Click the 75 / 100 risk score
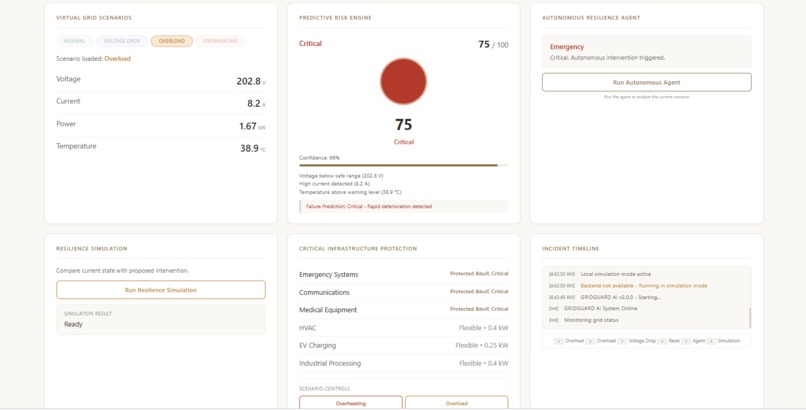Screen dimensions: 806x410 tap(493, 45)
